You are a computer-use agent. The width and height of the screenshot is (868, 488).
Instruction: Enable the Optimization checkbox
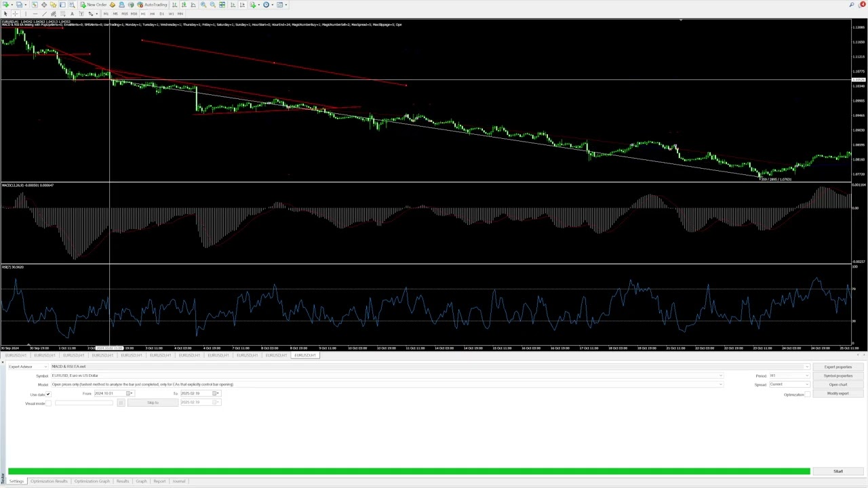click(808, 394)
